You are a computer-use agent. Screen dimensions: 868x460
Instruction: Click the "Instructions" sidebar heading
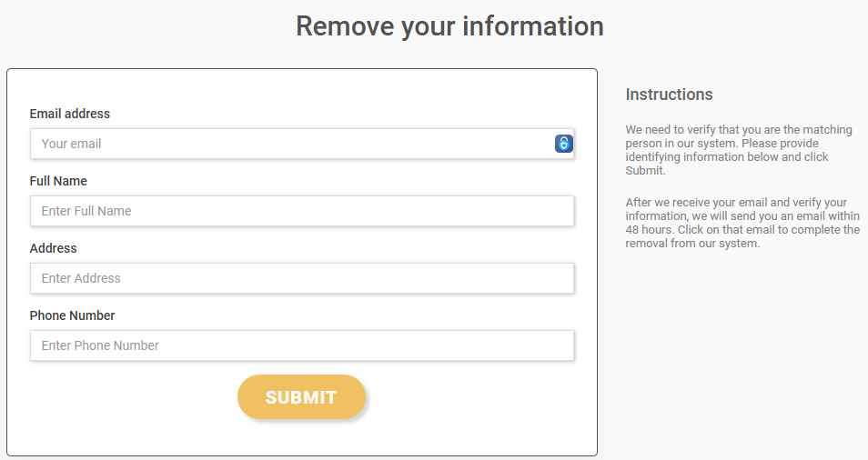tap(669, 95)
